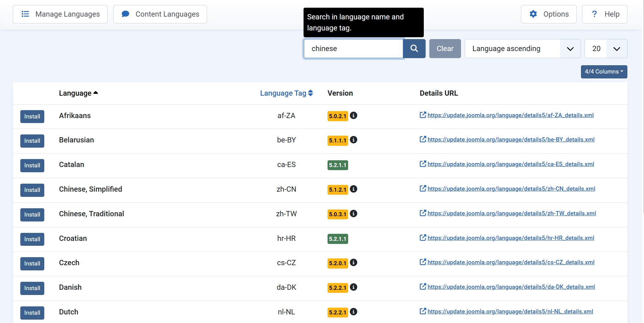Click info icon next to Danish version
Image resolution: width=644 pixels, height=323 pixels.
click(x=354, y=287)
